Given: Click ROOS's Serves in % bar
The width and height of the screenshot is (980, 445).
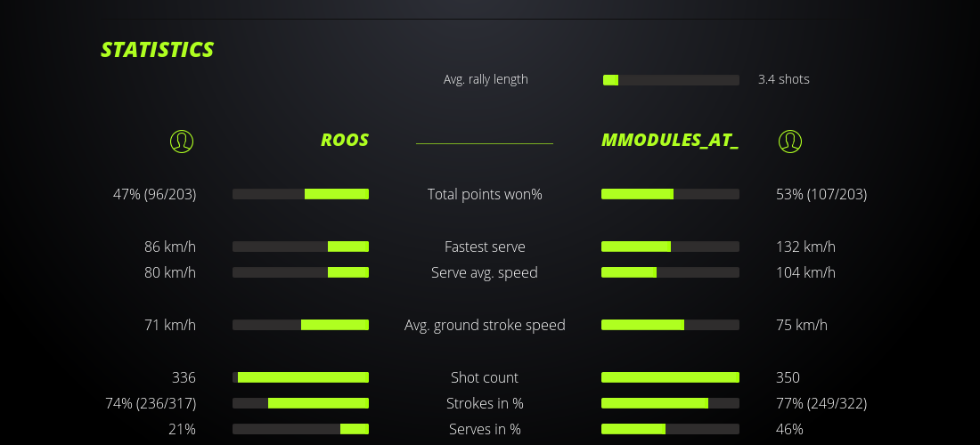Looking at the screenshot, I should tap(300, 429).
